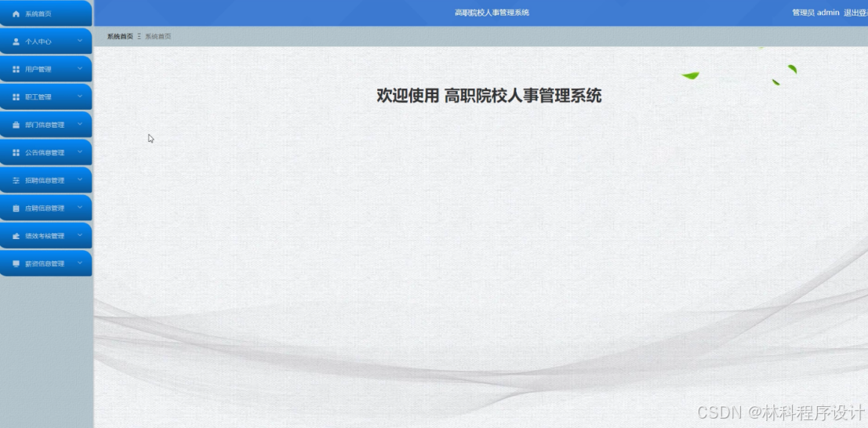Expand the 招聘信息管理 chevron arrow
This screenshot has height=428, width=868.
[x=80, y=180]
